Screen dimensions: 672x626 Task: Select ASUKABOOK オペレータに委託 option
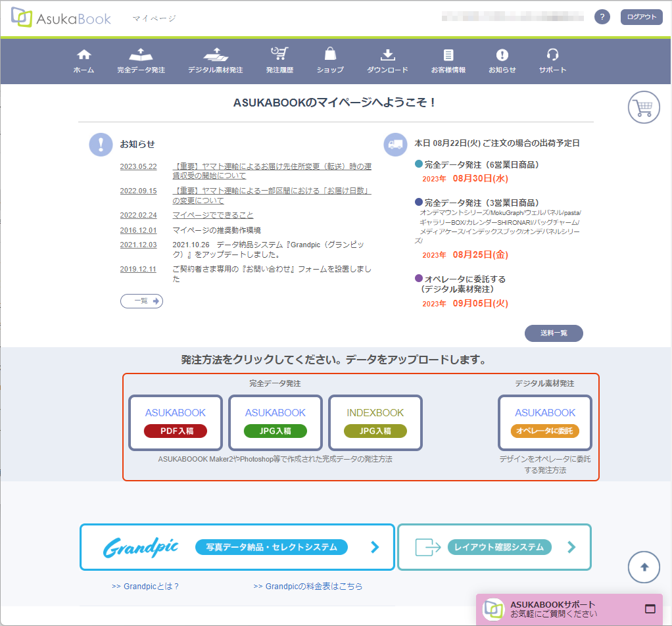tap(545, 423)
